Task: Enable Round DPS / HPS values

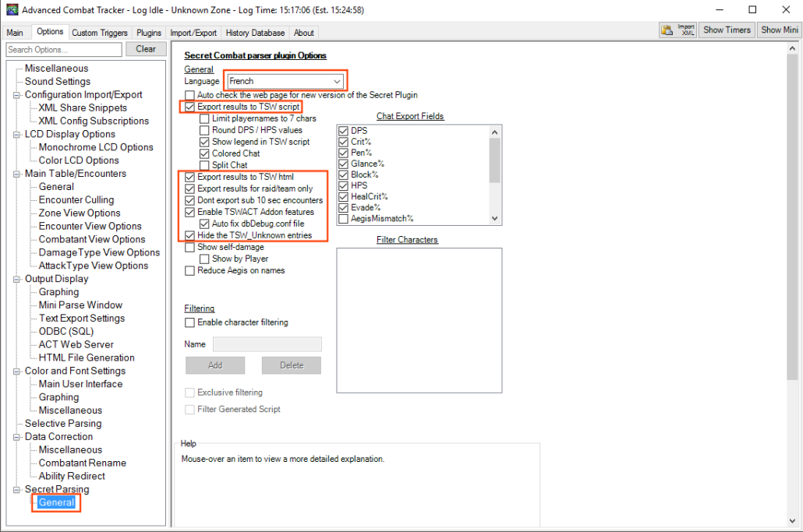Action: pos(204,130)
